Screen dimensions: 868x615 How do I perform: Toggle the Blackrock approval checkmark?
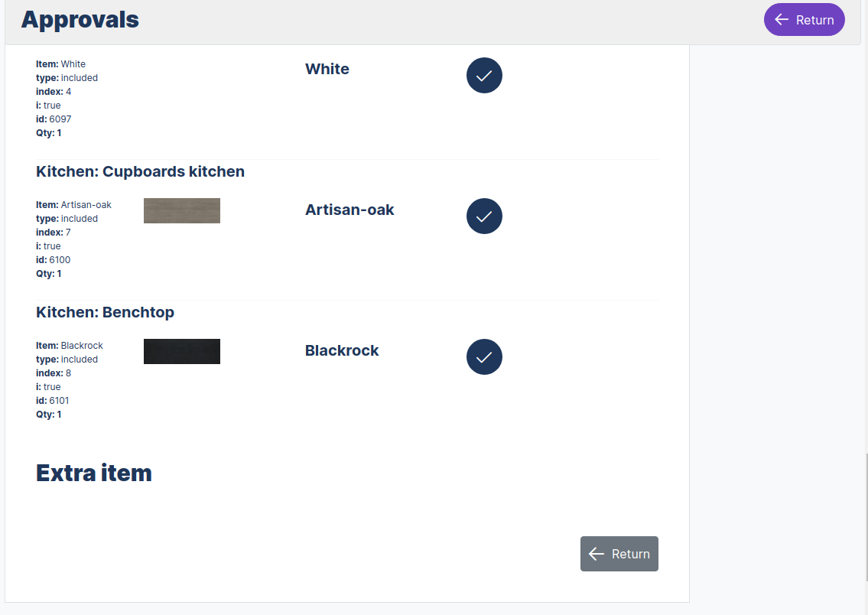(484, 356)
